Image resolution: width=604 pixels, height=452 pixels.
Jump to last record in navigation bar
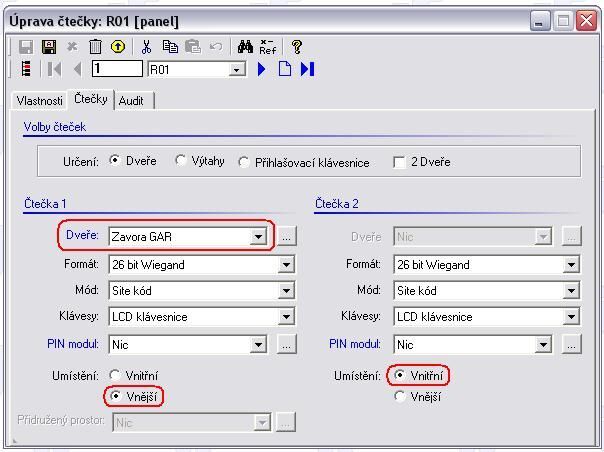coord(307,69)
